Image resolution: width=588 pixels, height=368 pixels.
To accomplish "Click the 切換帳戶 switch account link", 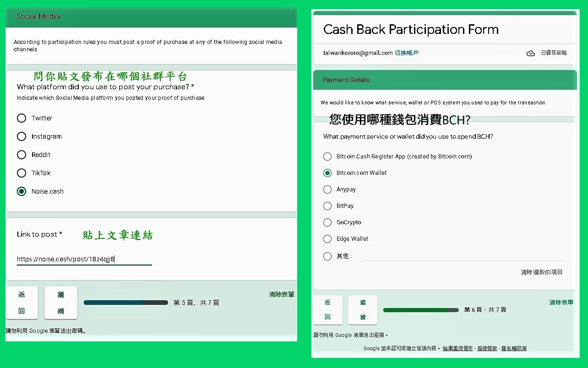I will [x=407, y=53].
